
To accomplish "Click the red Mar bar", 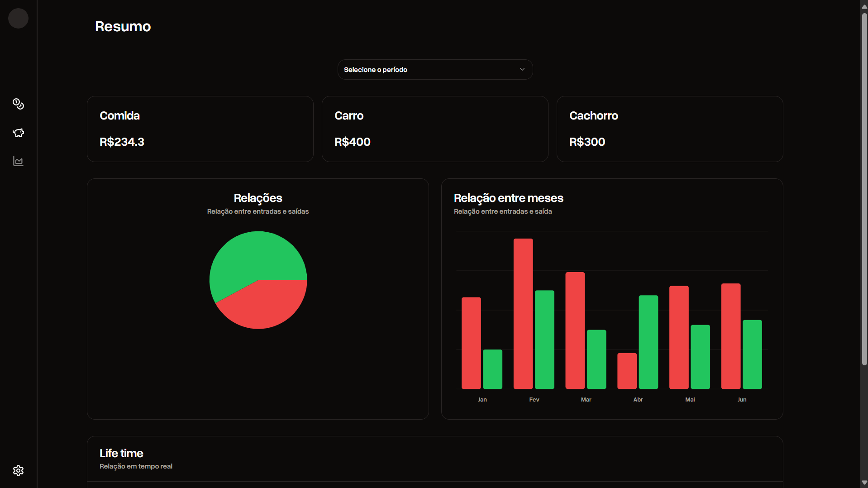I will pyautogui.click(x=575, y=330).
